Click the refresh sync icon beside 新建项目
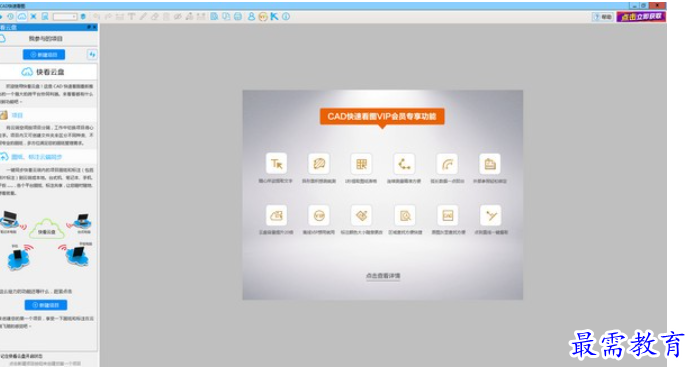 click(92, 55)
